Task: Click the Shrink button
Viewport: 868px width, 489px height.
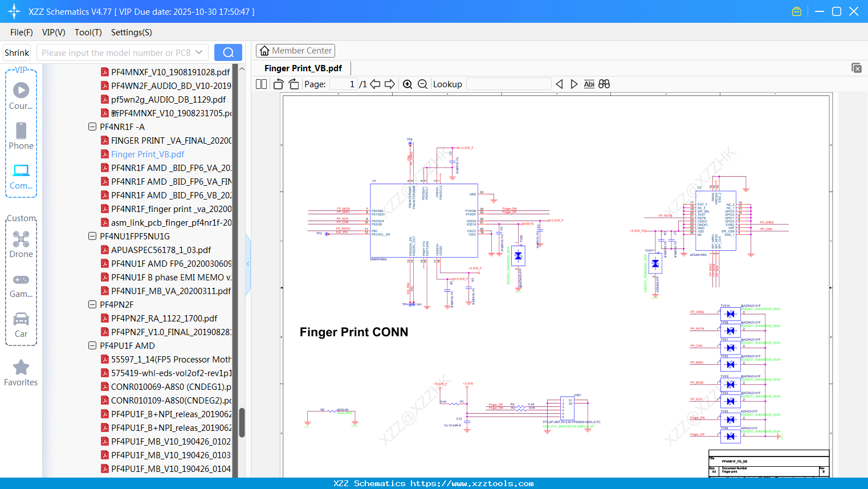Action: coord(17,52)
